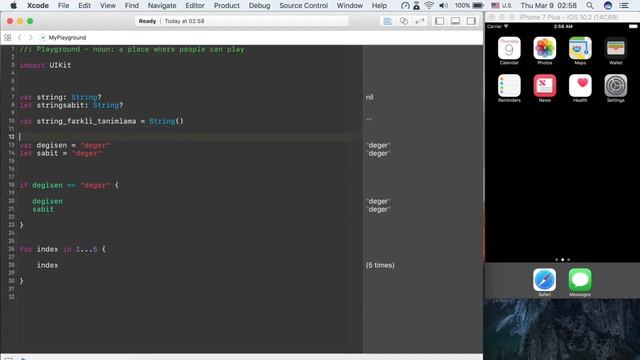Open the Xcode application menu

(38, 5)
